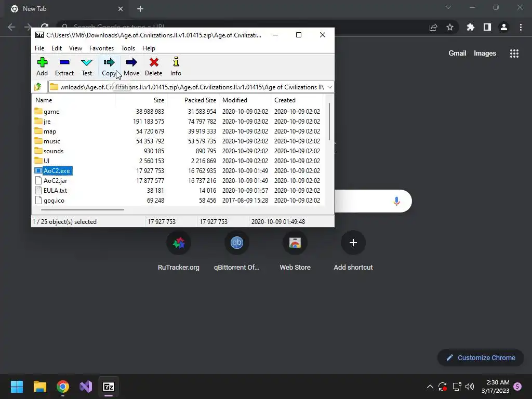Viewport: 532px width, 399px height.
Task: Click the horizontal scrollbar in 7-Zip
Action: (83, 210)
